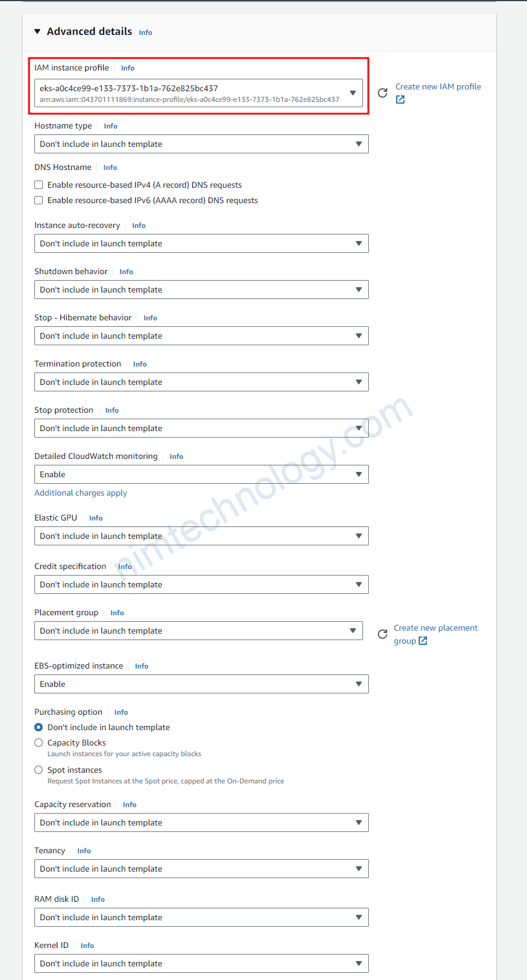
Task: Open Info link for Termination protection
Action: pyautogui.click(x=140, y=364)
